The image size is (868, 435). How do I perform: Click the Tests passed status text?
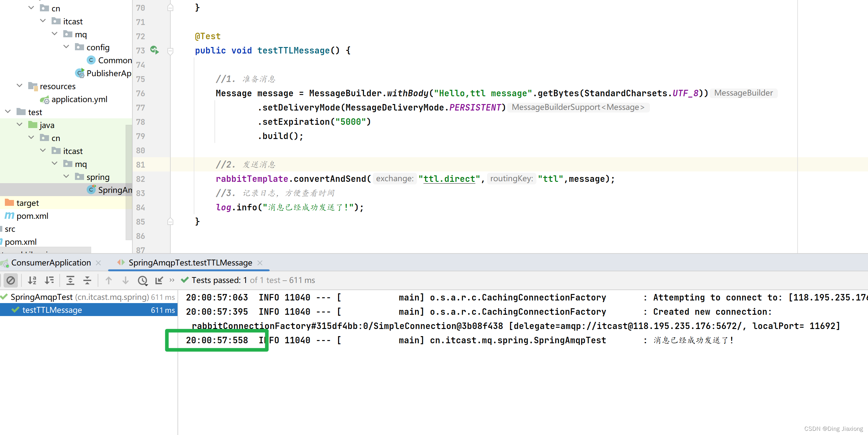click(x=253, y=280)
